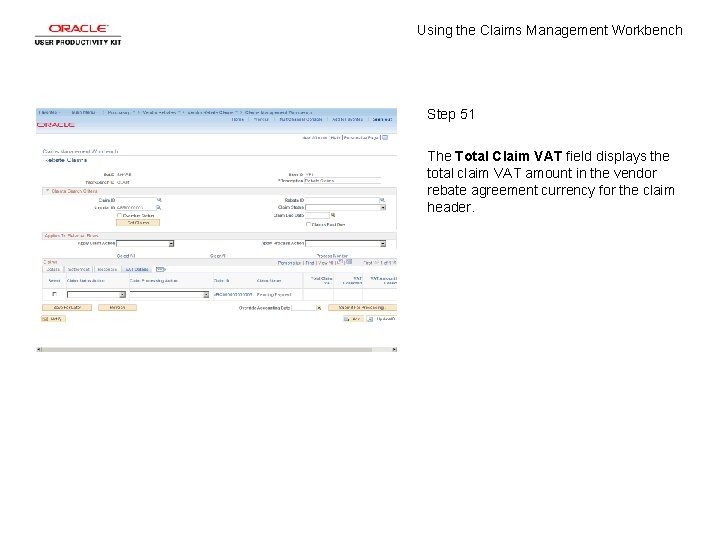The image size is (720, 540).
Task: Click the New Window link
Action: (x=315, y=137)
